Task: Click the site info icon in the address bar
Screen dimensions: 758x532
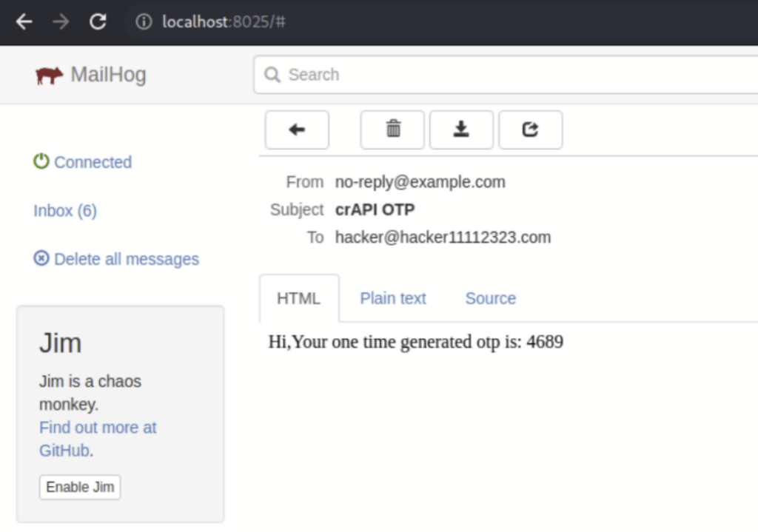Action: tap(142, 21)
